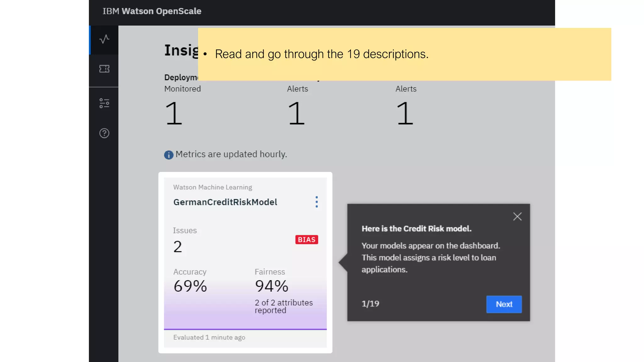Click the Fairness 94% metric
Image resolution: width=644 pixels, height=362 pixels.
click(271, 286)
